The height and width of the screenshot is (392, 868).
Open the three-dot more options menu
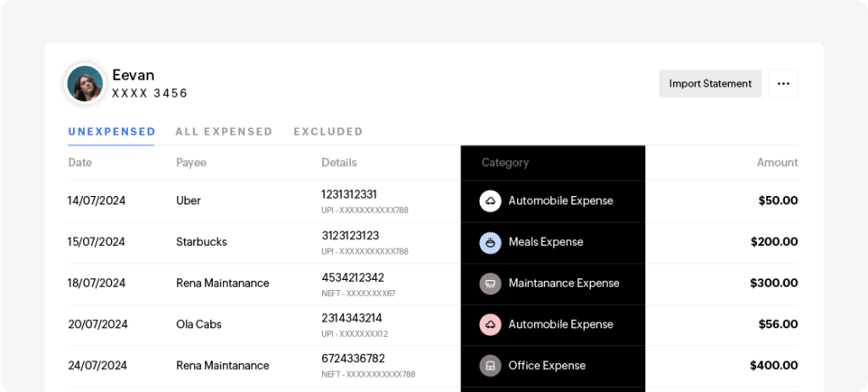pos(783,84)
